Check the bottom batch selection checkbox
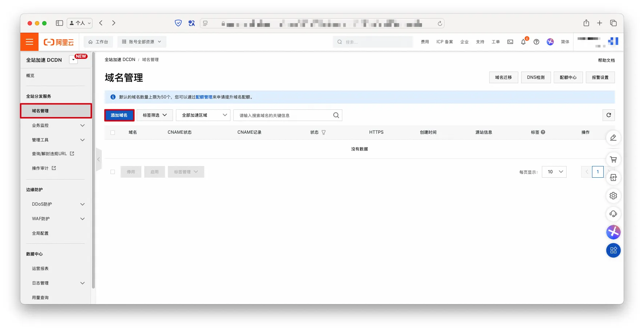The height and width of the screenshot is (331, 644). tap(113, 172)
